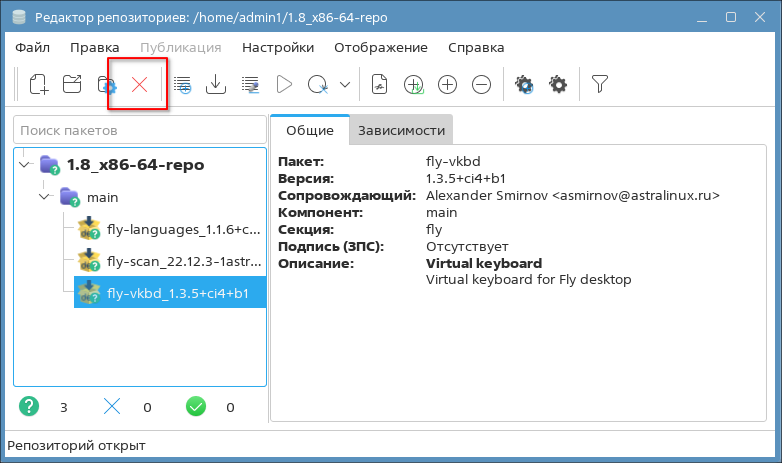
Task: Click the Поиск пакетов search field
Action: pyautogui.click(x=139, y=130)
